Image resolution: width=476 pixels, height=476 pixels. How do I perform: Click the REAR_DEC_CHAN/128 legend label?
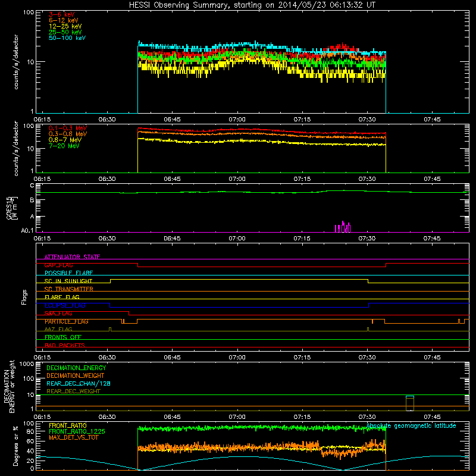pos(79,383)
